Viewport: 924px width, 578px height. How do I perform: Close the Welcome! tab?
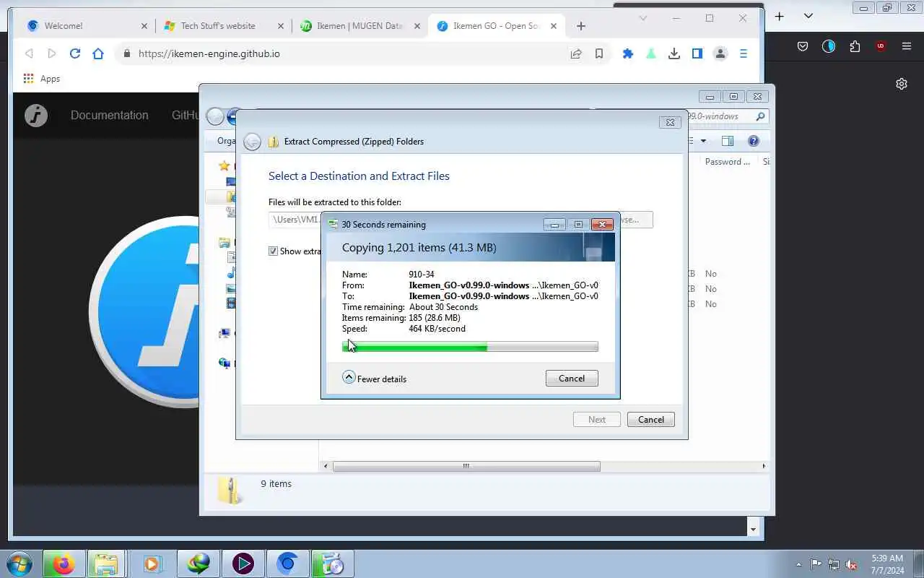click(x=144, y=26)
